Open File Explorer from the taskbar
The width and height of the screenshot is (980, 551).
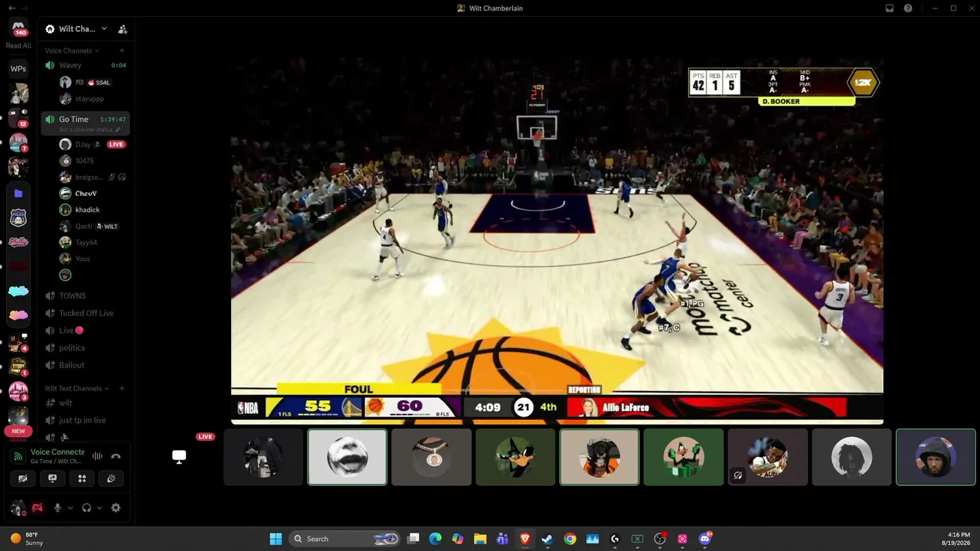(x=480, y=539)
